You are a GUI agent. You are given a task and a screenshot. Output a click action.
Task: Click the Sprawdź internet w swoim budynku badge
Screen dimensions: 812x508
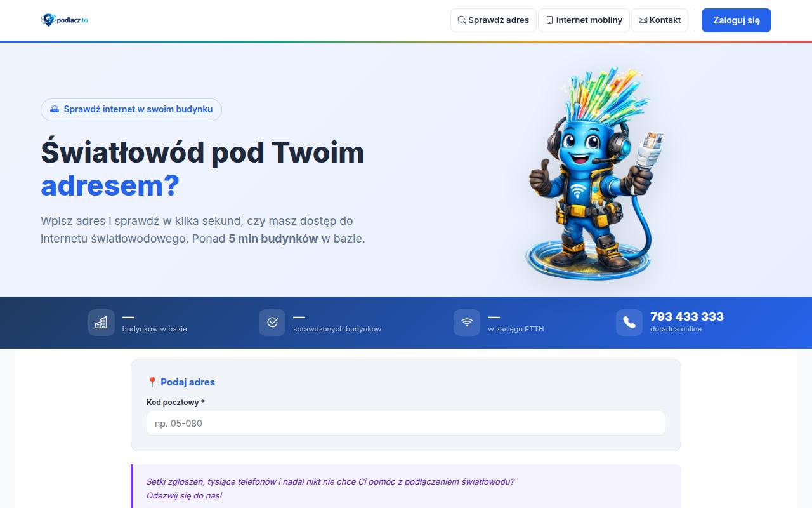point(131,109)
